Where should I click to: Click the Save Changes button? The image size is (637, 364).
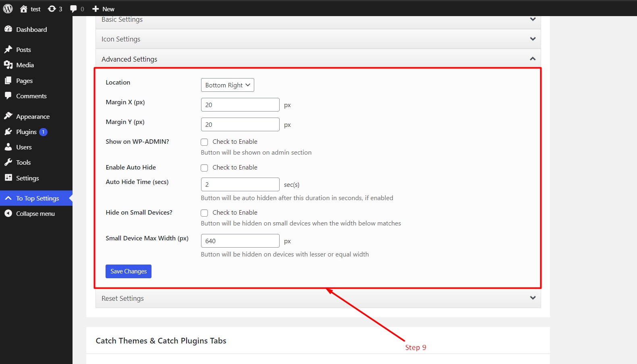click(x=129, y=271)
